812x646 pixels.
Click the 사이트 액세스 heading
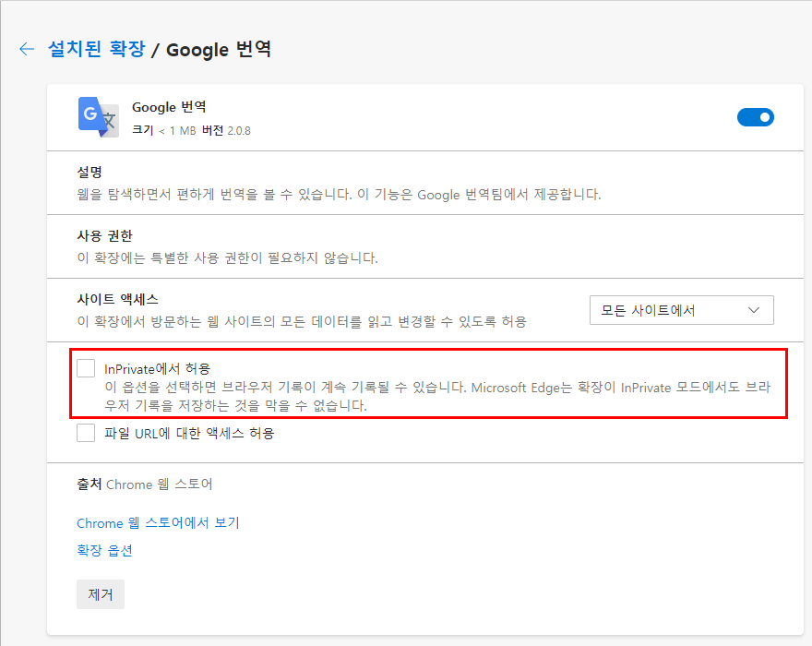(117, 299)
